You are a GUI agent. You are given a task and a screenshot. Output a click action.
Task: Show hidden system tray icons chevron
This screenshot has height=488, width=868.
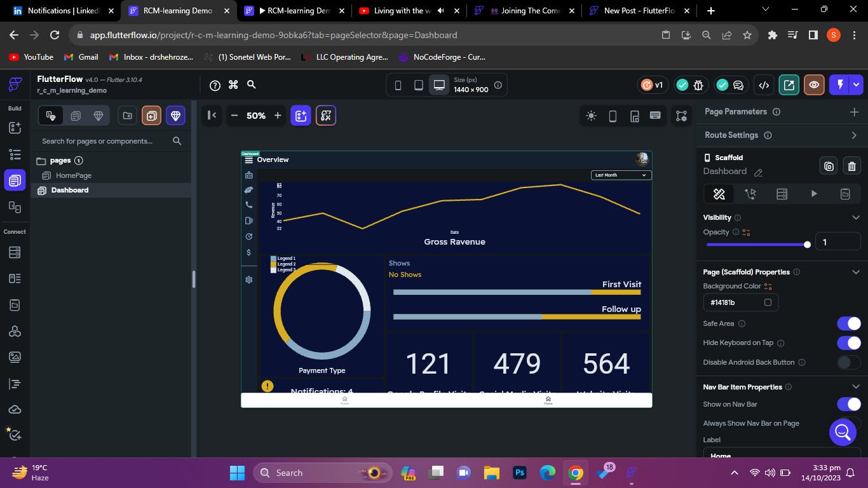[x=735, y=473]
